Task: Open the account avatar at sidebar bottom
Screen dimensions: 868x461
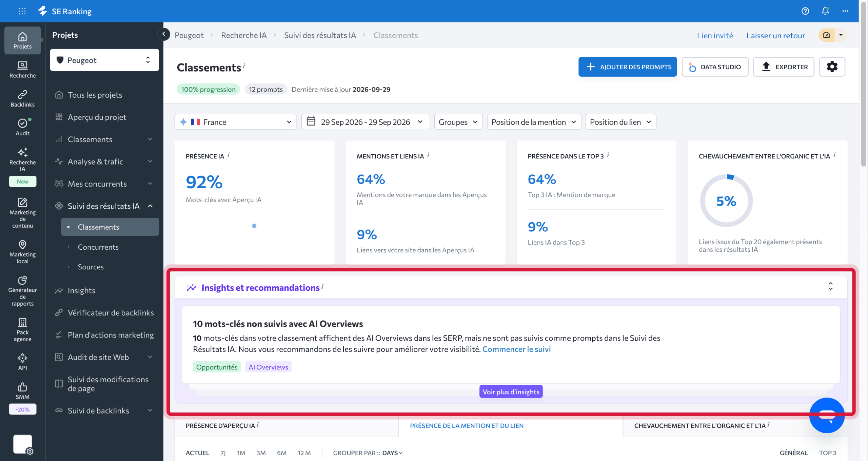Action: tap(23, 444)
